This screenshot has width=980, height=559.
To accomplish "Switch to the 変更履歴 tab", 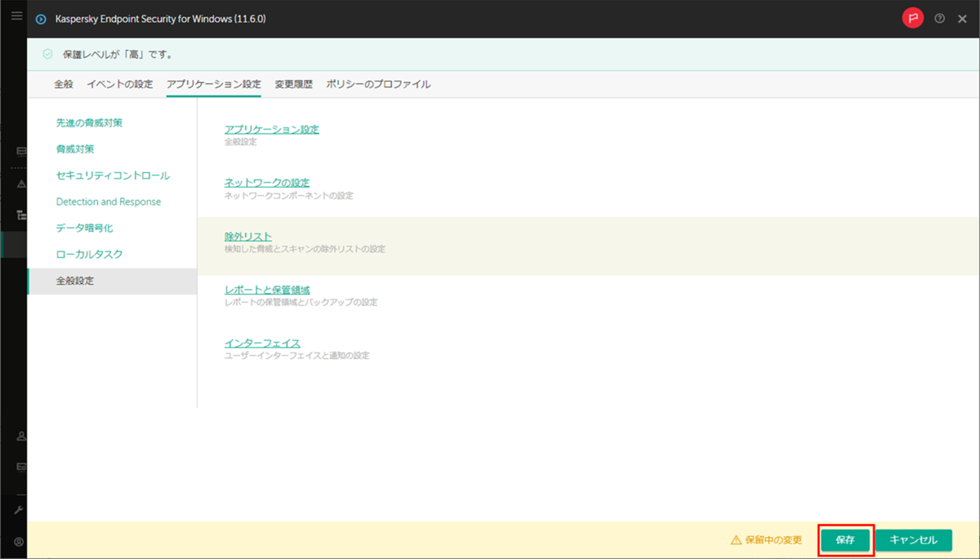I will tap(292, 83).
